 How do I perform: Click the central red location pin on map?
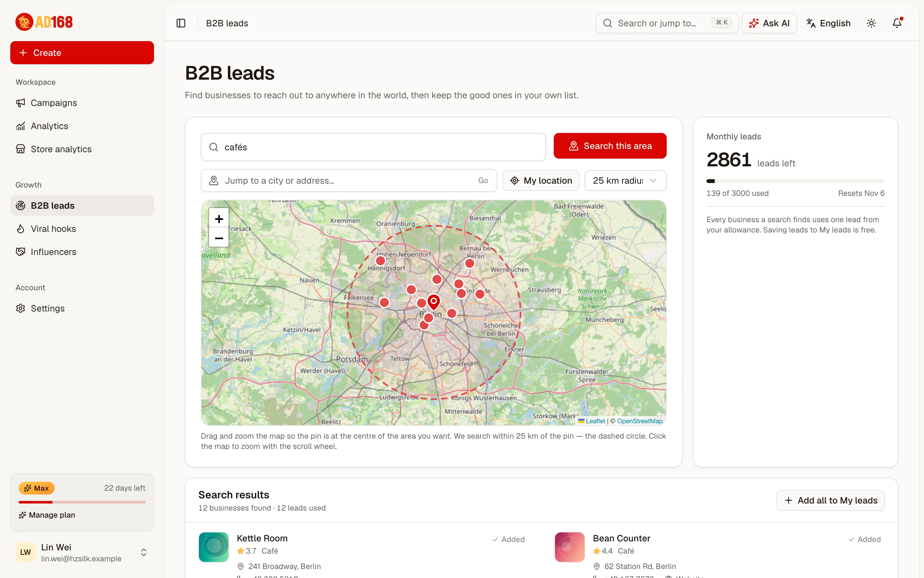coord(433,302)
